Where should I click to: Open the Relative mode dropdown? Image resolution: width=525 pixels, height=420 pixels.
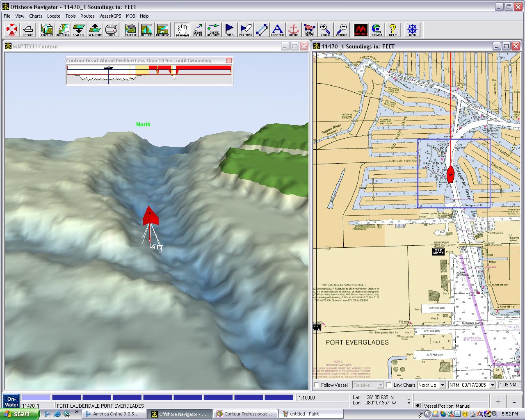tap(380, 385)
